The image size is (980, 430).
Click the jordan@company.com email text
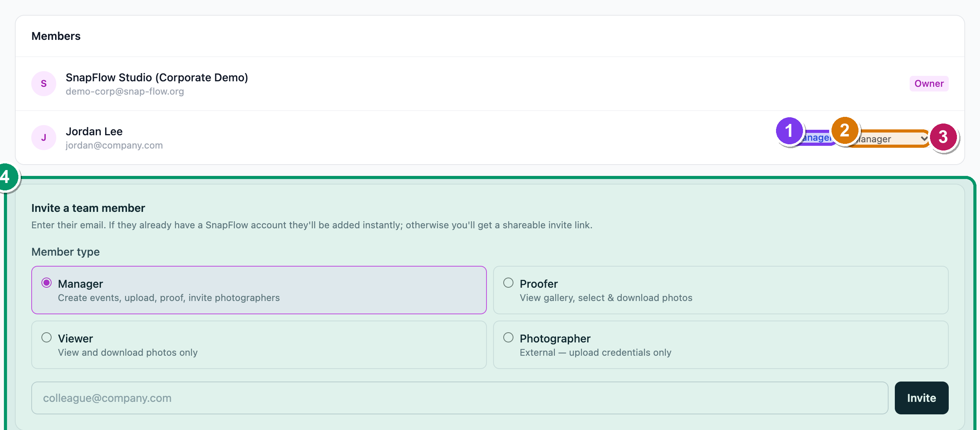(x=114, y=145)
